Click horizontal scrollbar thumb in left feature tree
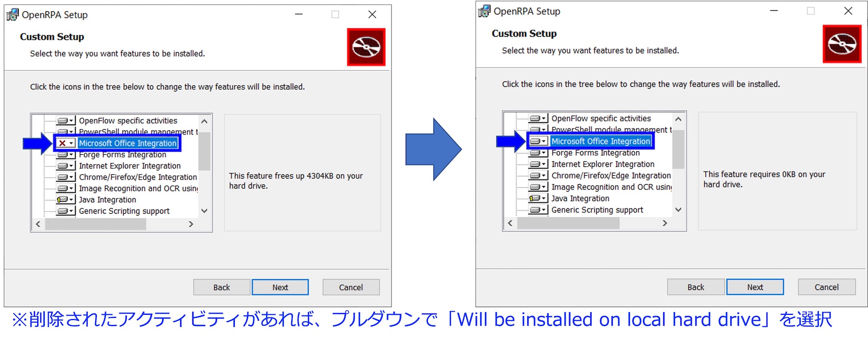Viewport: 868px width, 343px height. (x=95, y=224)
